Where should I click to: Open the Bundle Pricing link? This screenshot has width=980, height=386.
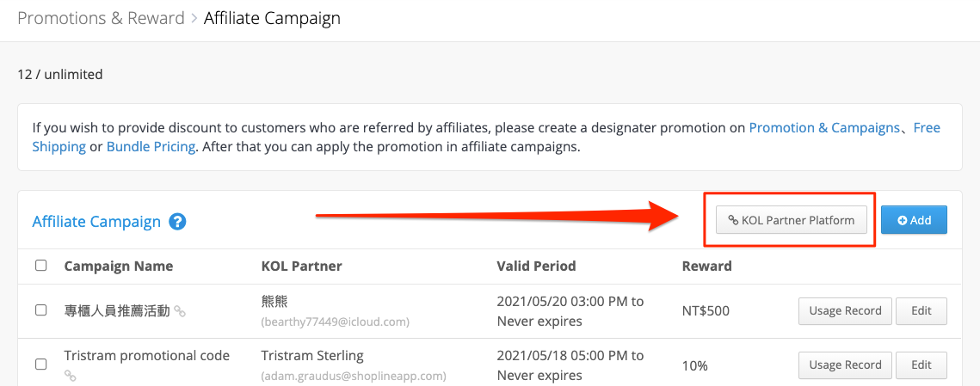tap(151, 148)
